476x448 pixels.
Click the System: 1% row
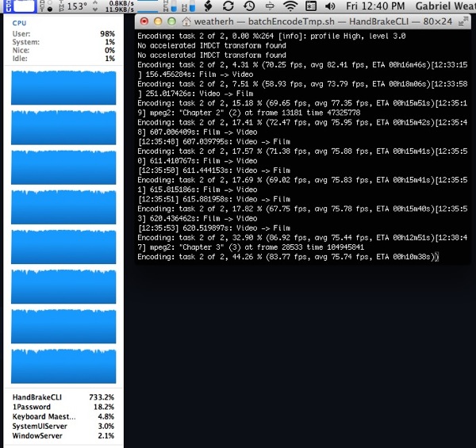[x=63, y=42]
